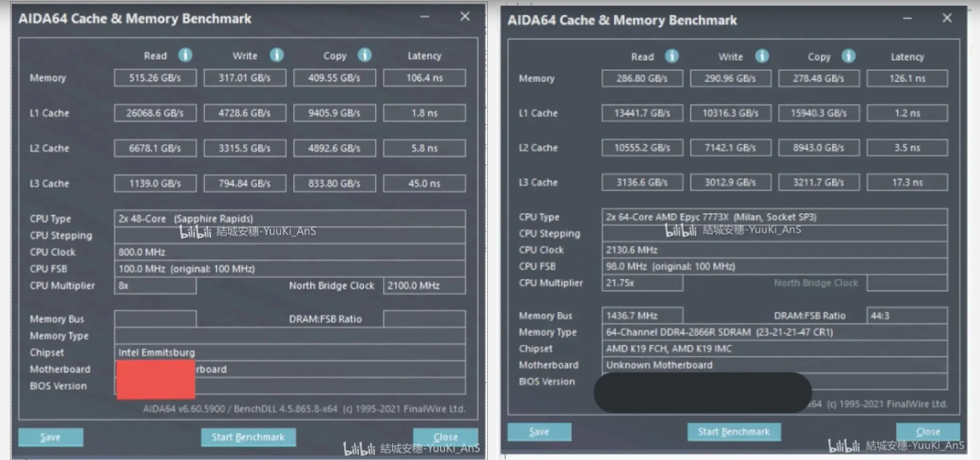Close the right AIDA64 window via X
The width and height of the screenshot is (980, 460).
[947, 18]
